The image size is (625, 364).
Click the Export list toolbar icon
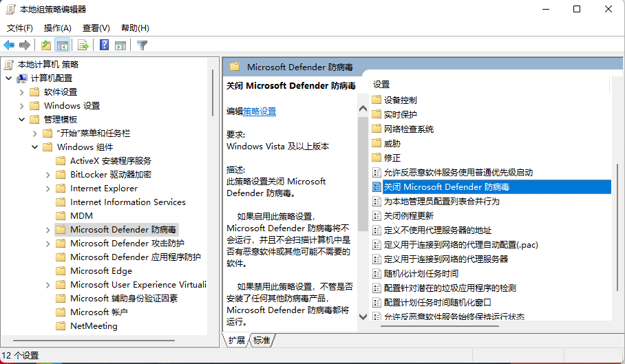pyautogui.click(x=83, y=45)
